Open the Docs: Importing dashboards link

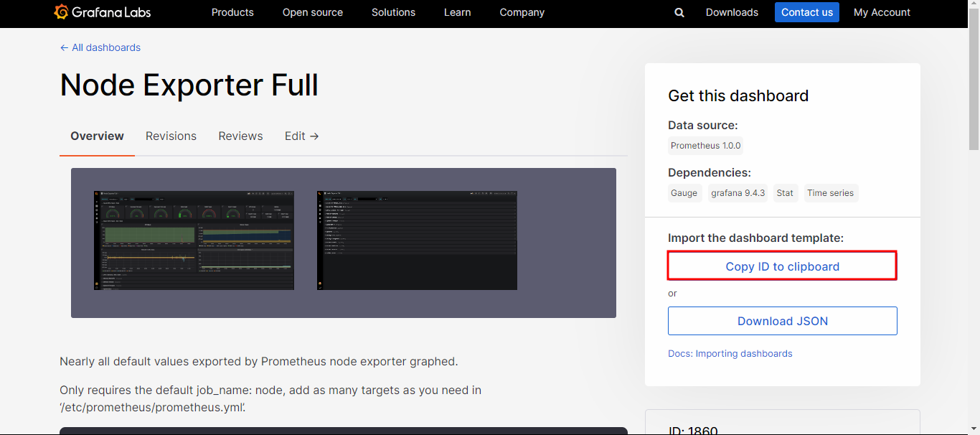pos(730,353)
